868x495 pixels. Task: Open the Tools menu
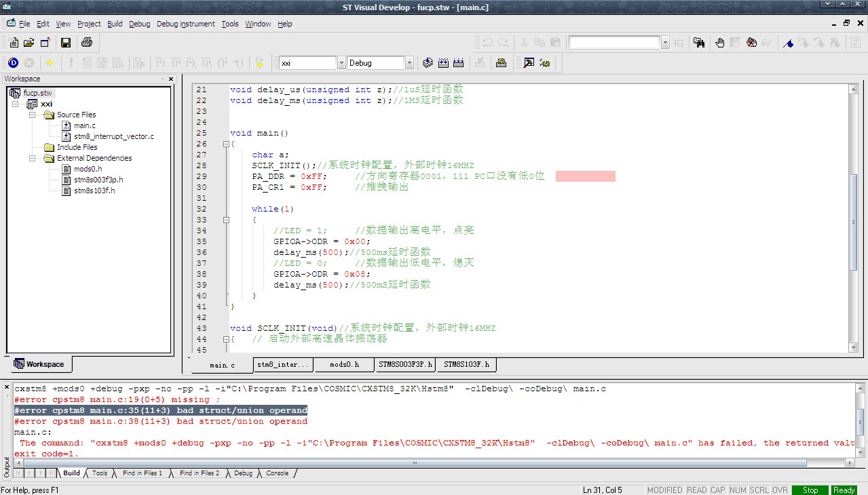230,24
